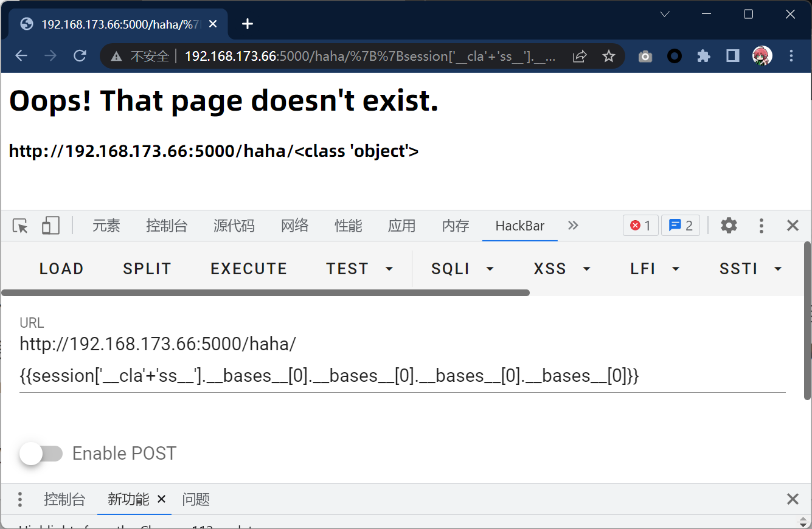Click the share page icon in address bar
Image resolution: width=812 pixels, height=529 pixels.
[580, 57]
